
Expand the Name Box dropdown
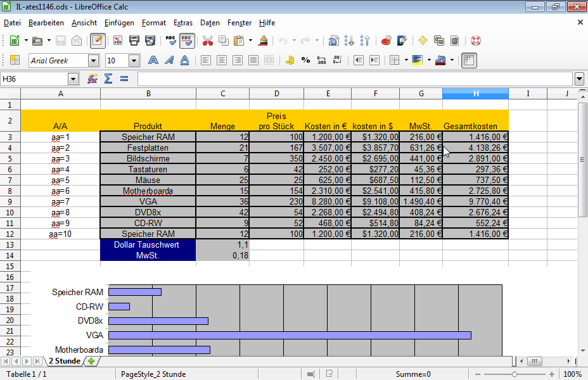click(73, 79)
